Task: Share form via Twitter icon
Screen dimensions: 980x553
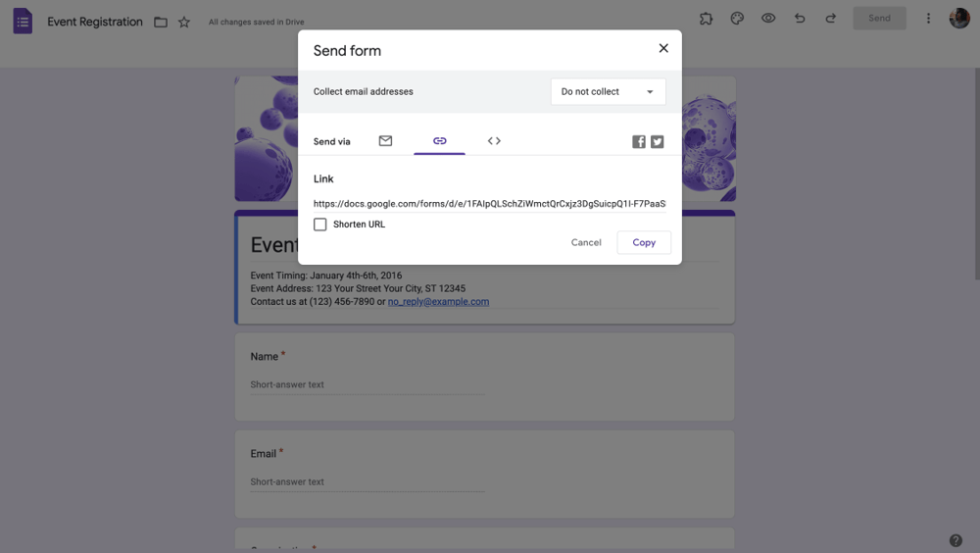Action: pyautogui.click(x=657, y=141)
